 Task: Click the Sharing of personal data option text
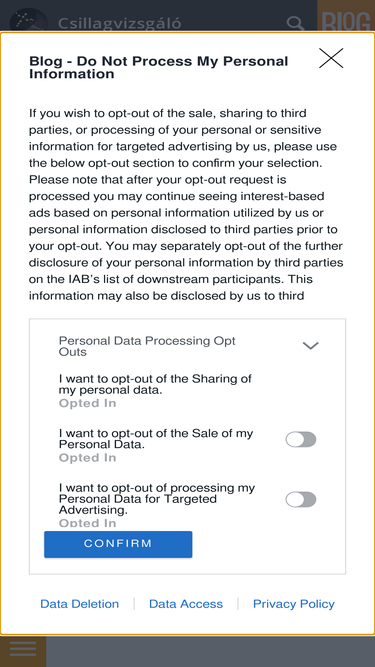pos(155,384)
